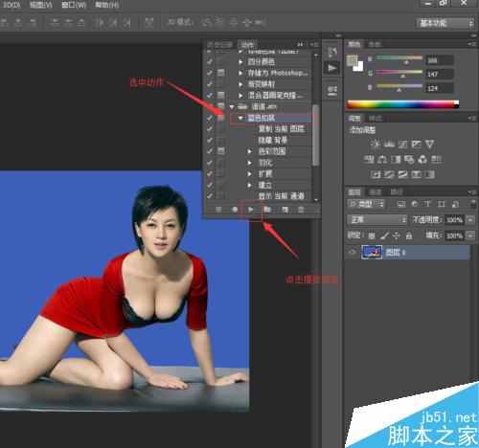The height and width of the screenshot is (448, 479).
Task: Add an Exposure adjustment
Action: coord(416,145)
